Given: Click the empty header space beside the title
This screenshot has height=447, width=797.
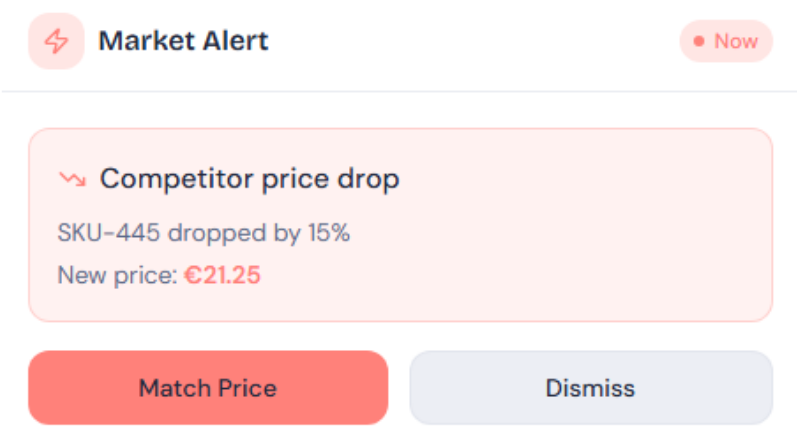Looking at the screenshot, I should (x=470, y=42).
